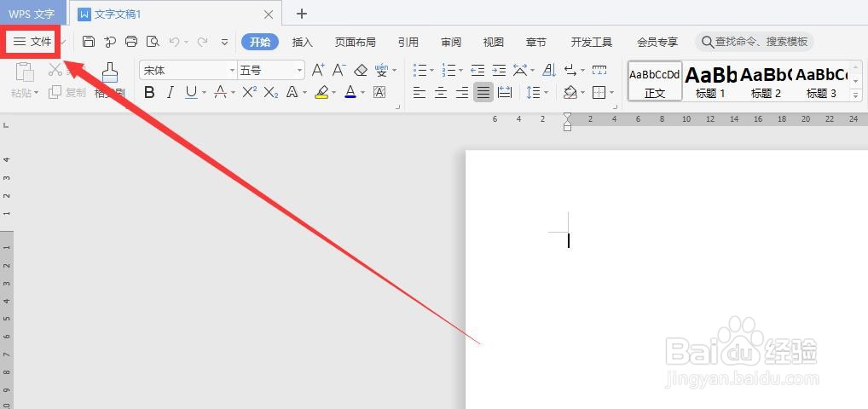
Task: Open the 页面布局 tab
Action: pyautogui.click(x=355, y=42)
